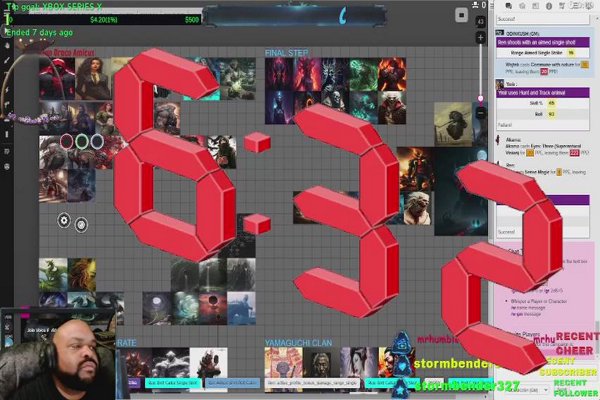Select the lightning FX tool in left toolbar
This screenshot has width=600, height=400.
(x=7, y=89)
